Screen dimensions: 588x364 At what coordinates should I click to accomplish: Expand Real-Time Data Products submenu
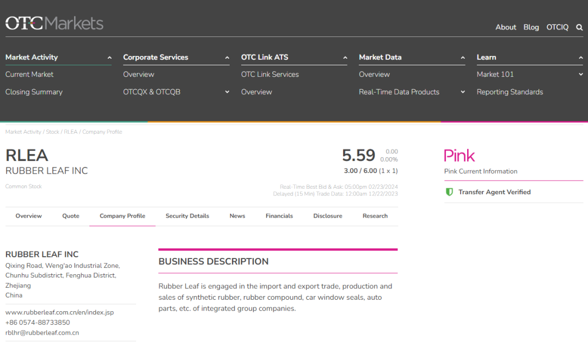pos(463,92)
